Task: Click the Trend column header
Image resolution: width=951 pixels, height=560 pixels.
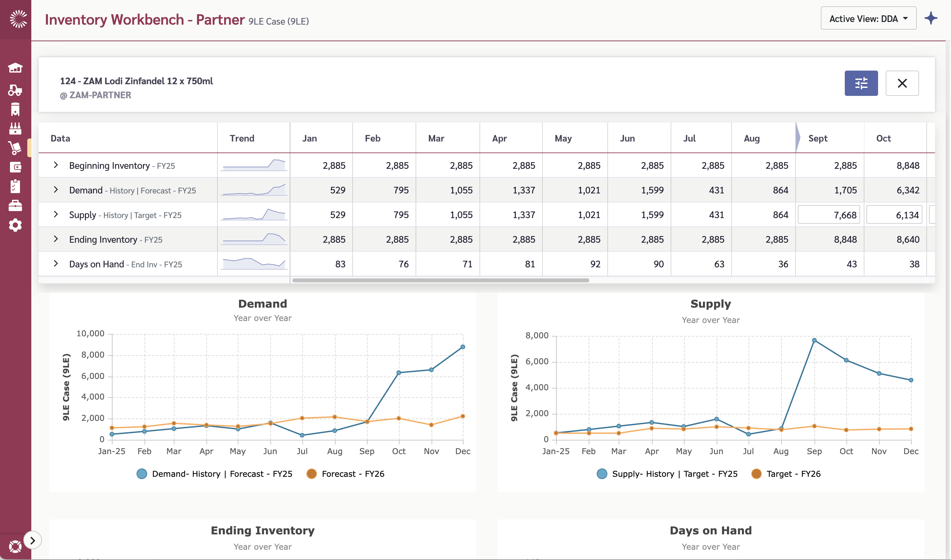Action: (x=242, y=138)
